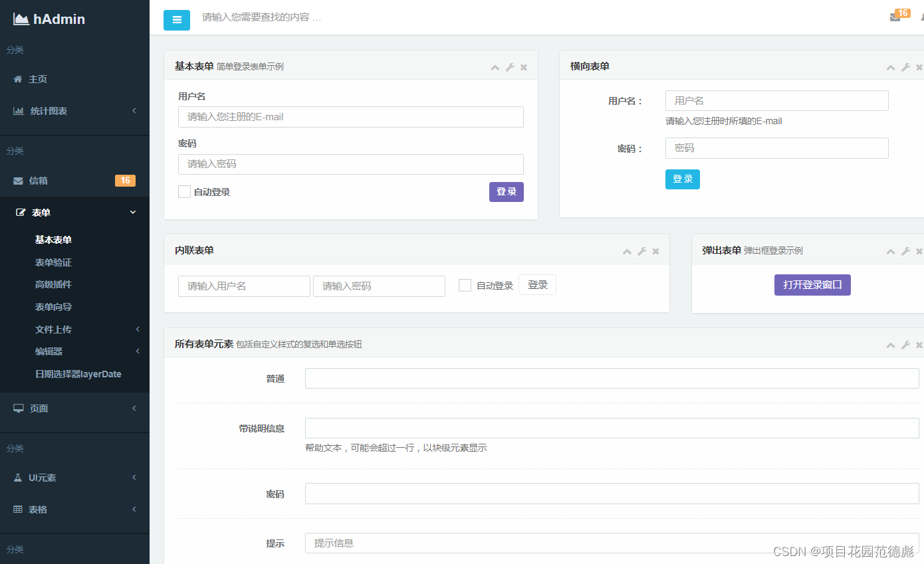Collapse the 横向表单 panel with chevron
The height and width of the screenshot is (564, 924).
[x=891, y=67]
